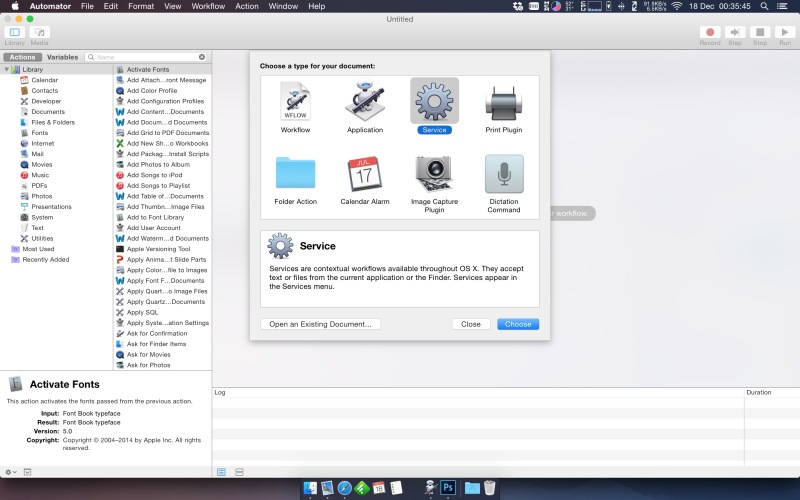Viewport: 800px width, 500px height.
Task: Click the action Name search field
Action: click(x=145, y=57)
